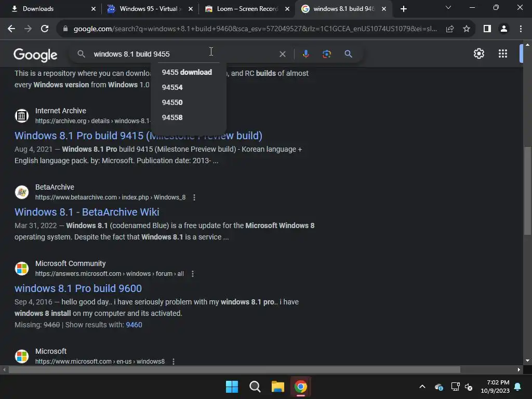Screen dimensions: 532x399
Task: Open more options for microsoft.com result
Action: [174, 362]
